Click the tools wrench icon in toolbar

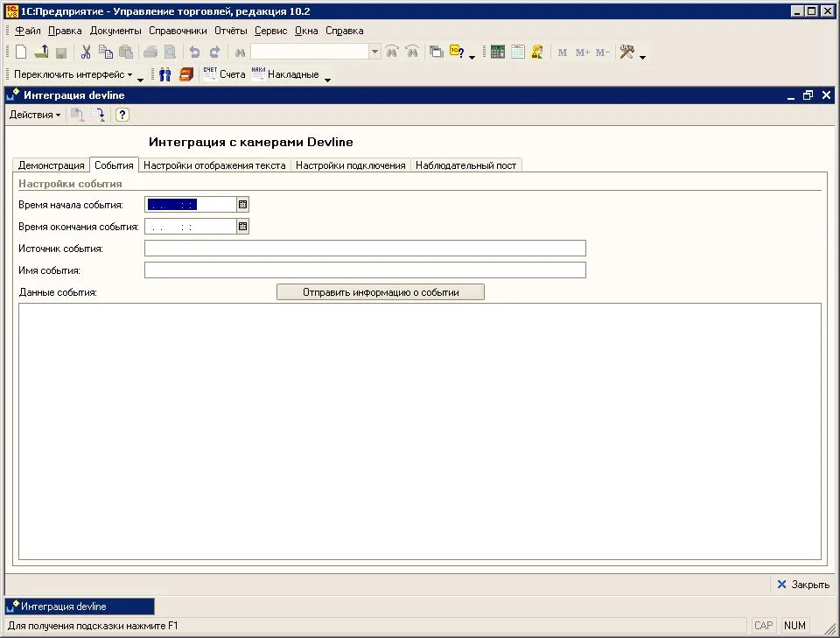point(626,53)
